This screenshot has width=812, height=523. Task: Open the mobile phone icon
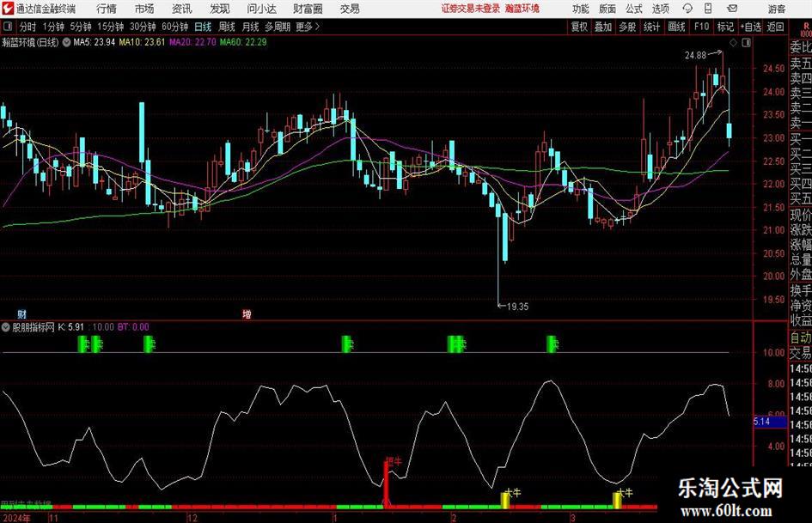[x=708, y=9]
